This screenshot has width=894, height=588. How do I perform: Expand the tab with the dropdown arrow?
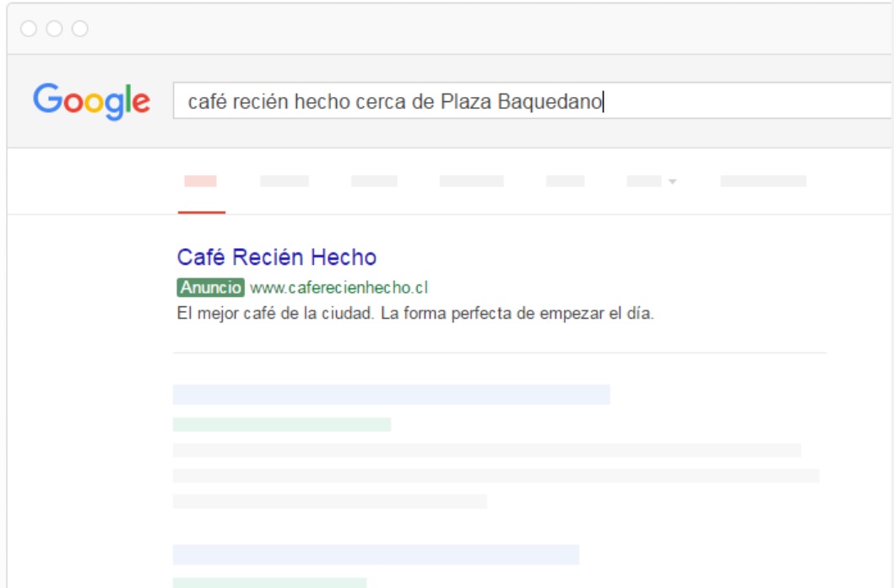click(x=652, y=181)
